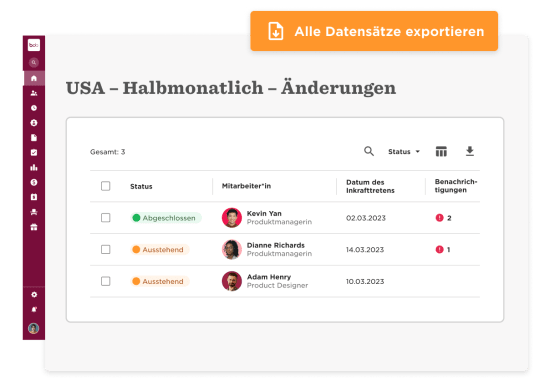
Task: Click the Benachrichtigungen column header
Action: 456,186
